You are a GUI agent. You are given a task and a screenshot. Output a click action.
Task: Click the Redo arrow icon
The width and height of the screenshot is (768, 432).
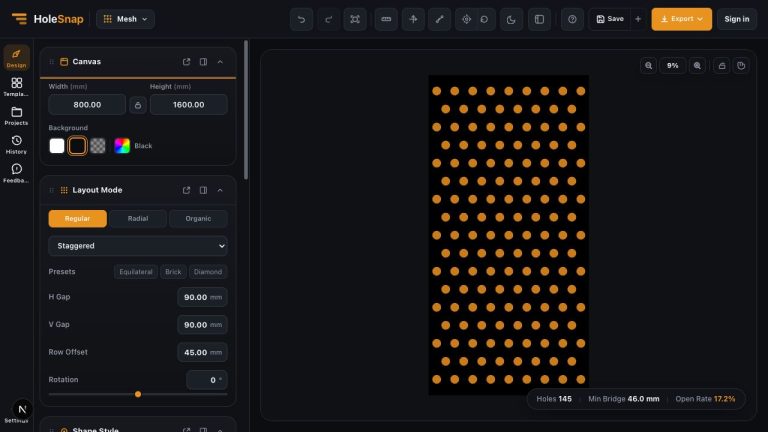coord(328,19)
